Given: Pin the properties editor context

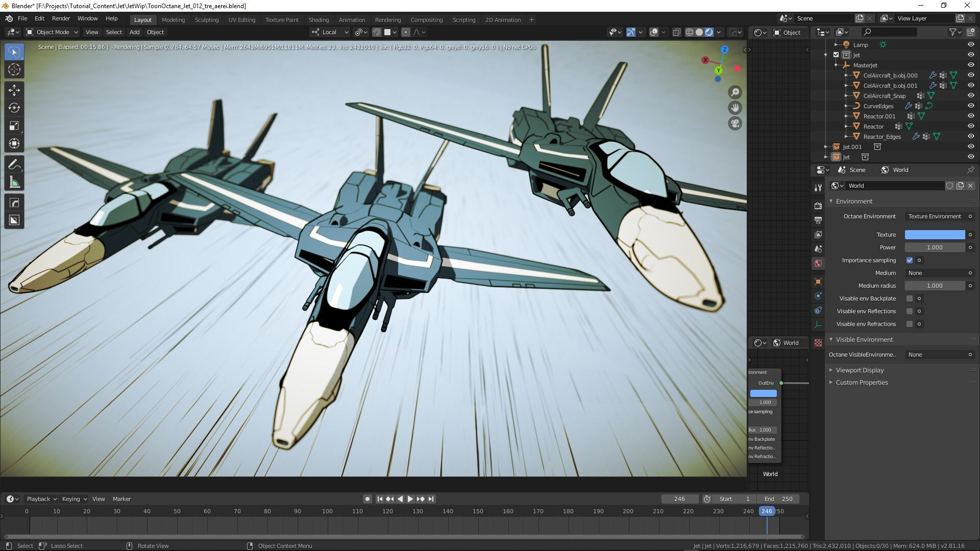Looking at the screenshot, I should pos(970,170).
